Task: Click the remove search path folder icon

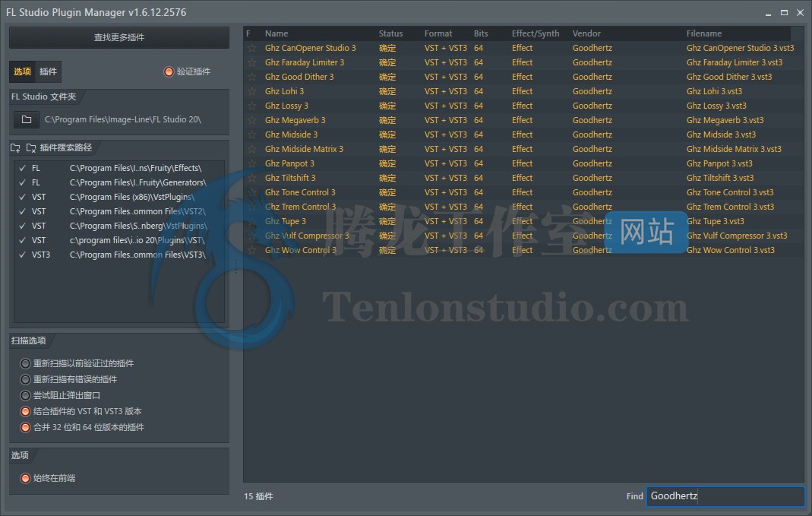Action: [x=31, y=148]
